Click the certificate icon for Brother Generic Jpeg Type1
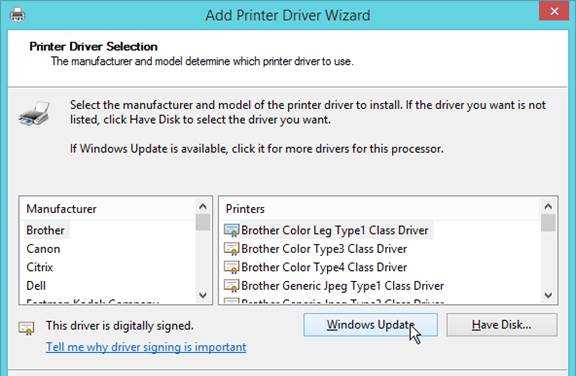 [x=231, y=285]
